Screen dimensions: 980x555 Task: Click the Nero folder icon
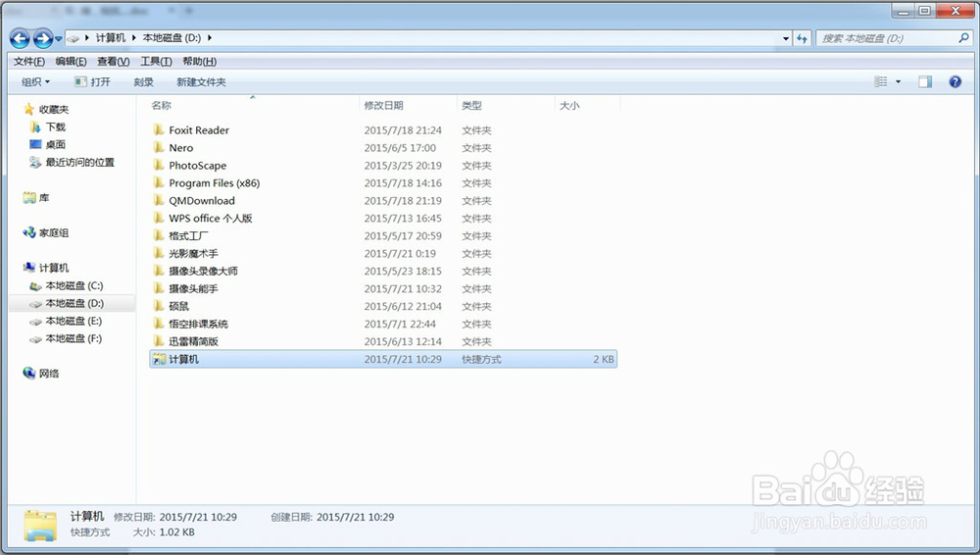pos(159,147)
